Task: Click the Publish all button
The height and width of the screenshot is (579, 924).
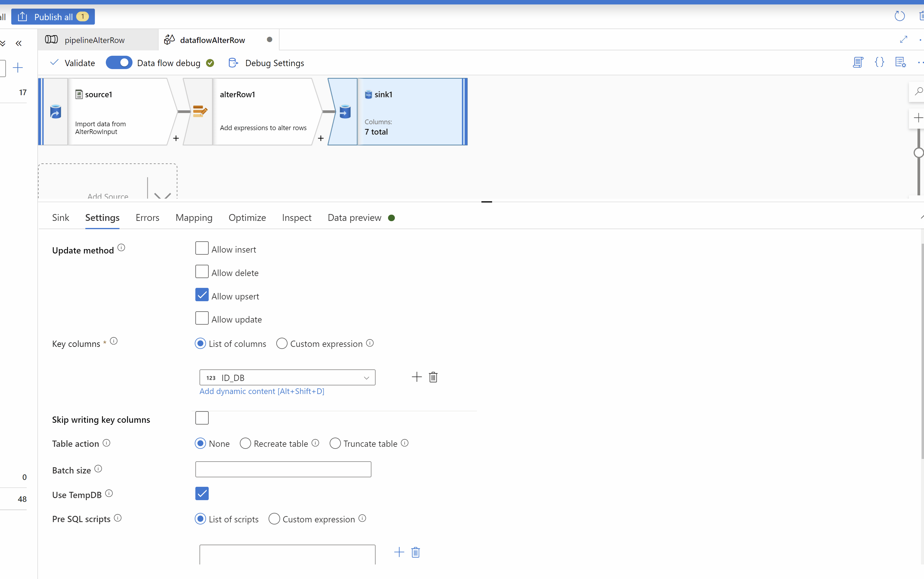Action: click(53, 17)
